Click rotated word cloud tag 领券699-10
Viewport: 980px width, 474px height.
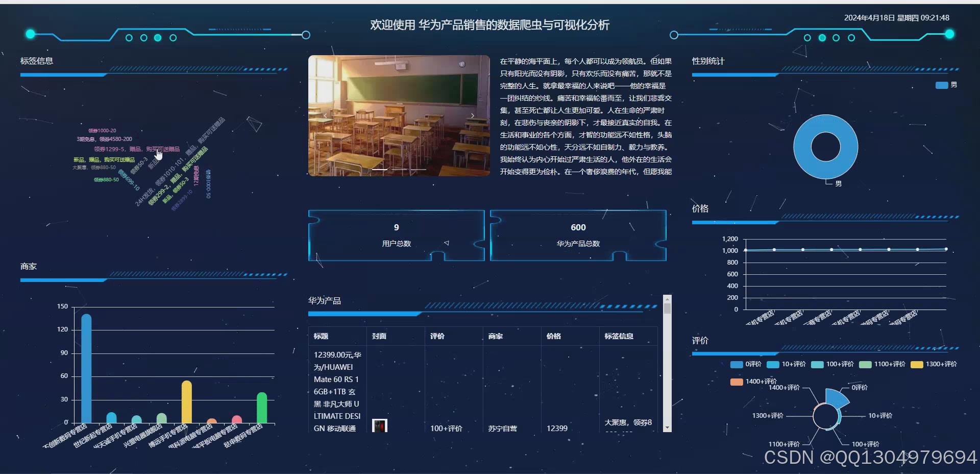[x=129, y=180]
